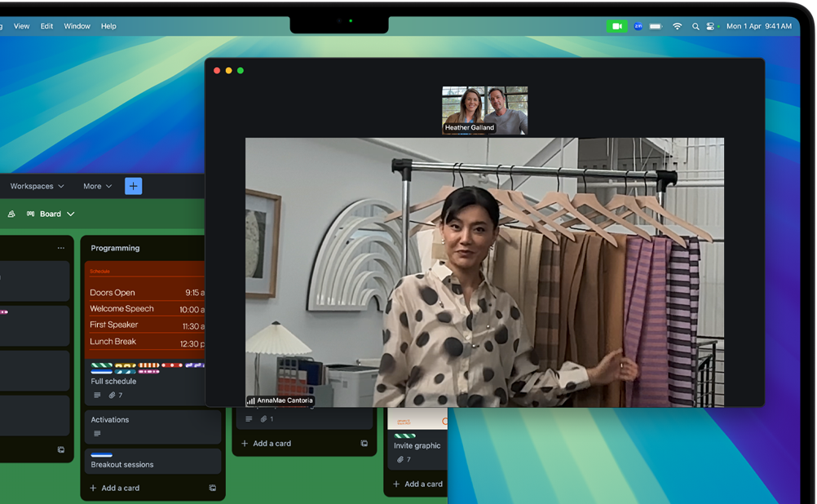The height and width of the screenshot is (504, 817).
Task: Add a card to the third list
Action: [267, 443]
